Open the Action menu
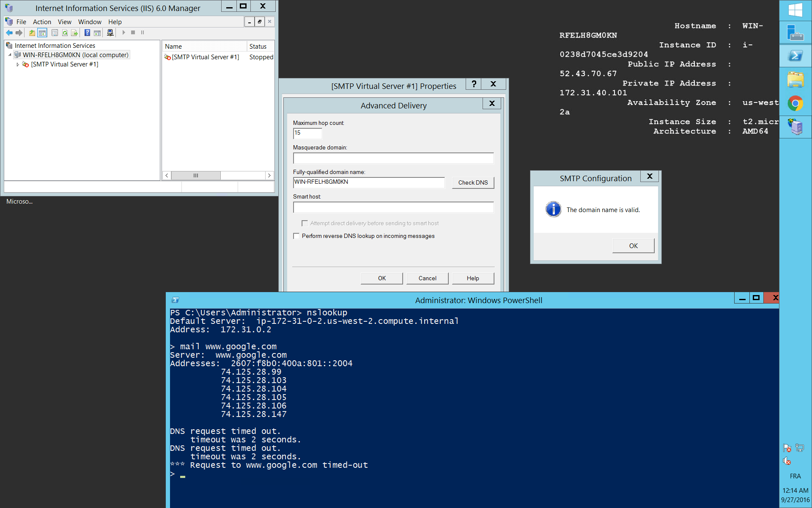Viewport: 812px width, 508px height. (x=42, y=22)
